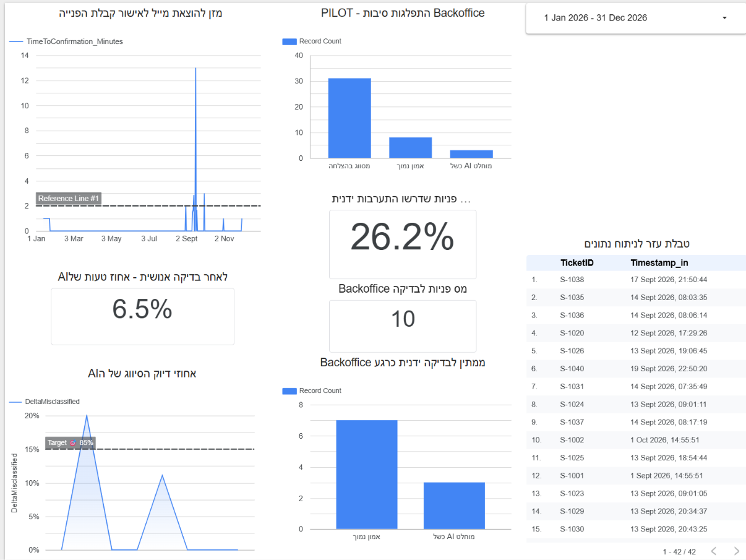Click the Record Count legend in bottom bar chart
The height and width of the screenshot is (560, 746).
312,391
